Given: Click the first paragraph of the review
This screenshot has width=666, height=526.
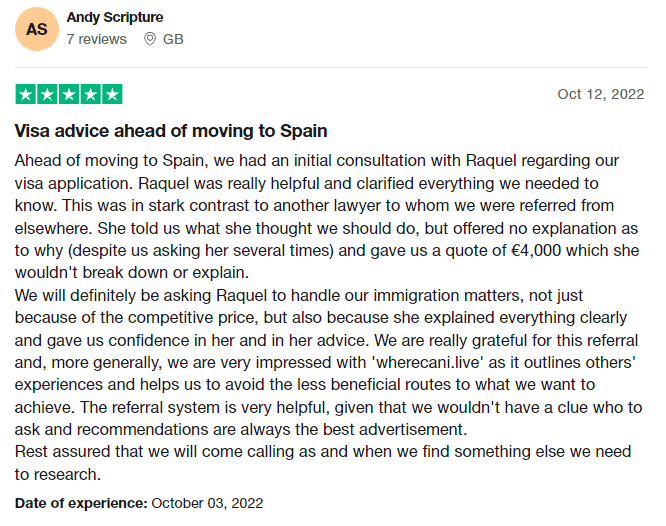Looking at the screenshot, I should pos(327,217).
